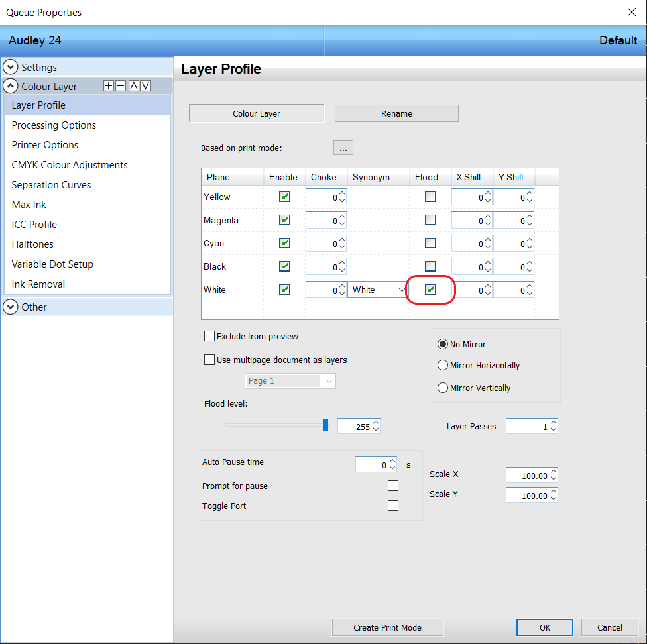Click the plus icon to add a layer
The width and height of the screenshot is (647, 644).
(x=109, y=86)
